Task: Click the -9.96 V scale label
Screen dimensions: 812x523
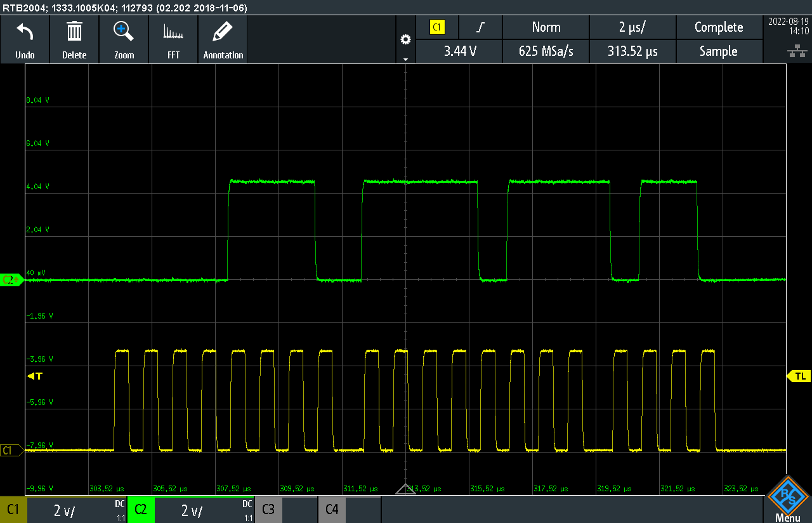Action: tap(39, 489)
